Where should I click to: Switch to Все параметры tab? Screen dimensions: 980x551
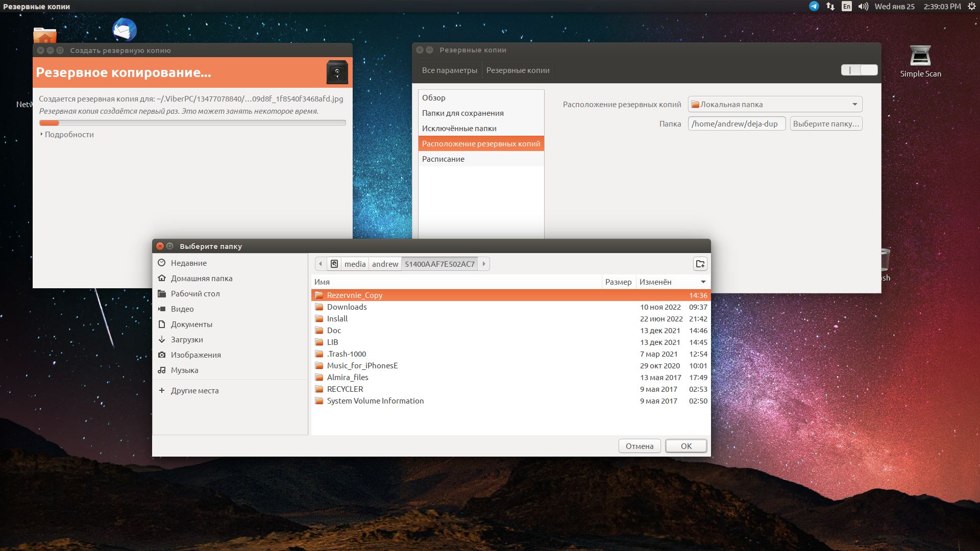[x=449, y=70]
